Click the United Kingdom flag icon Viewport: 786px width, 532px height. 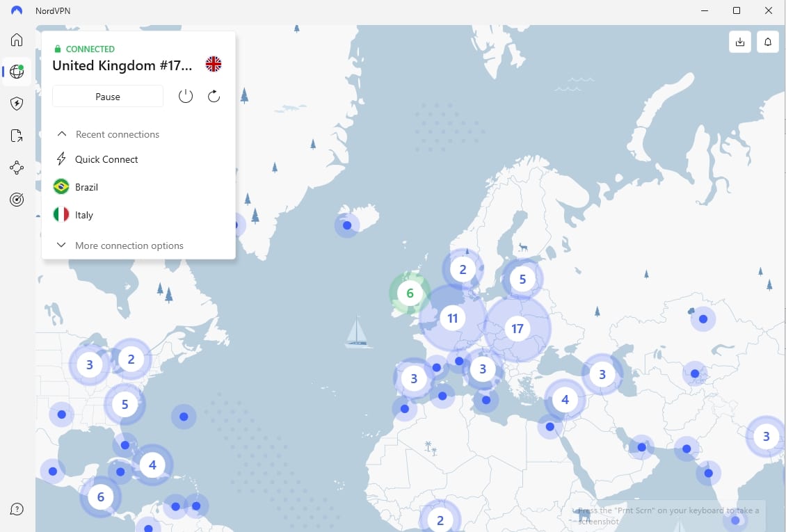pos(214,64)
